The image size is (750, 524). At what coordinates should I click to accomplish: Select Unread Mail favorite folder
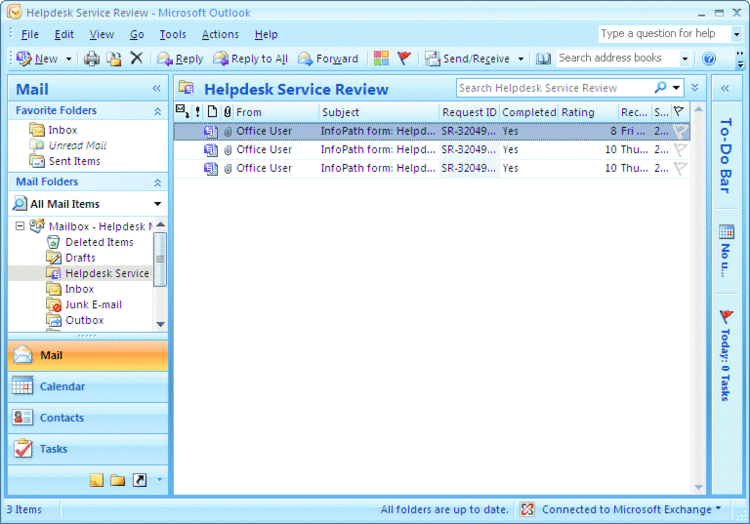[77, 145]
